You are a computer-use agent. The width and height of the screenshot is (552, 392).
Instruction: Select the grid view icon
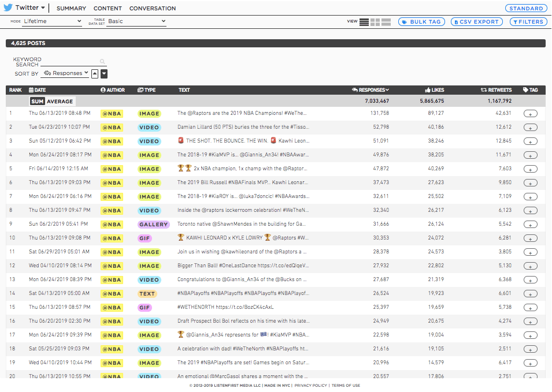[375, 22]
